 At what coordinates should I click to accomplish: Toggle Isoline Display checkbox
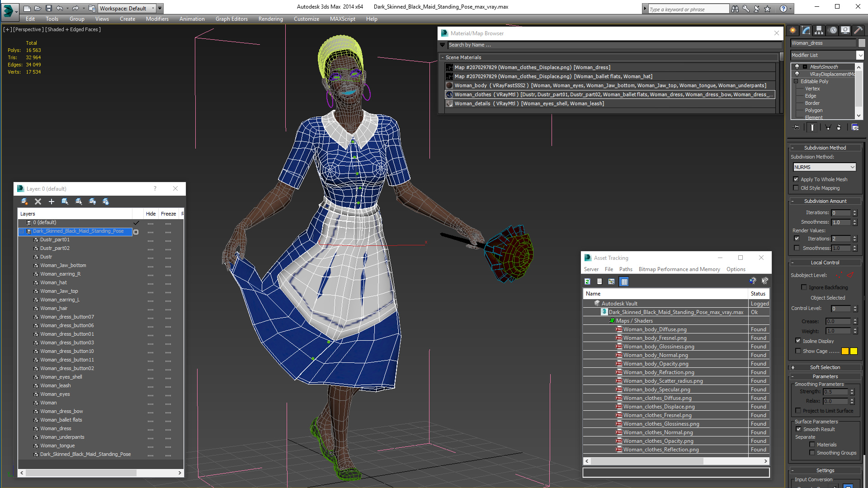798,341
